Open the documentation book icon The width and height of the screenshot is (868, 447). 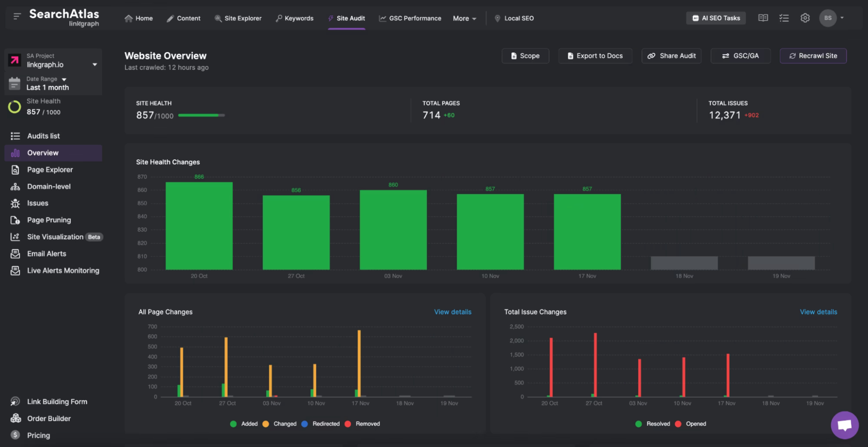763,18
